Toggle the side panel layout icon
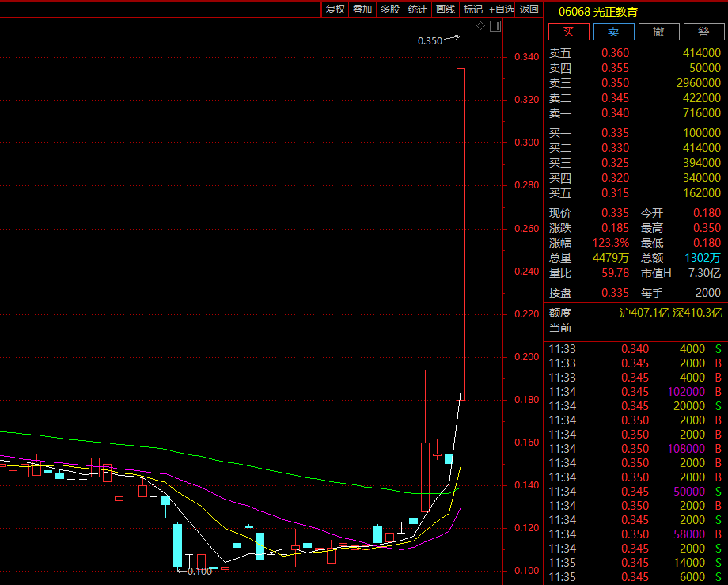728x585 pixels. [x=495, y=26]
